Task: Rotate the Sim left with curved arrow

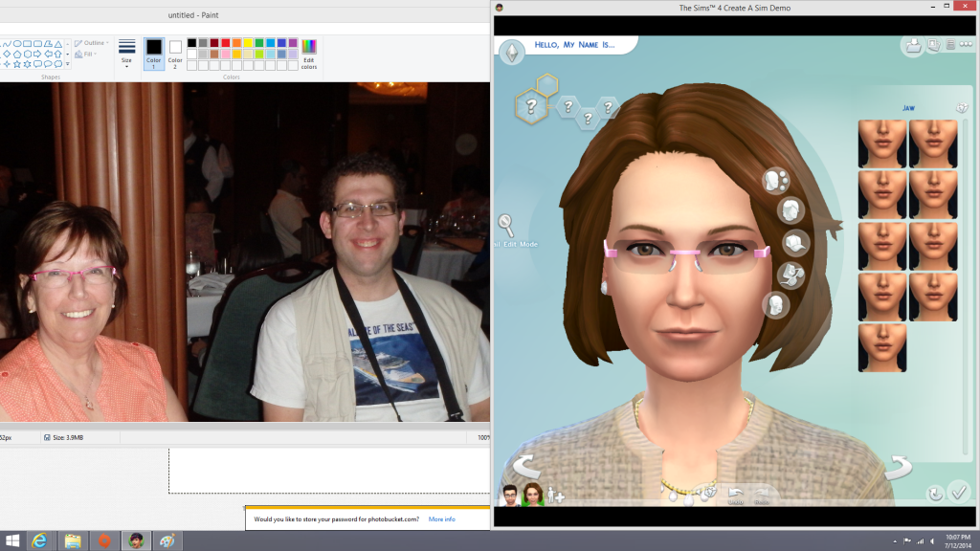Action: click(525, 466)
